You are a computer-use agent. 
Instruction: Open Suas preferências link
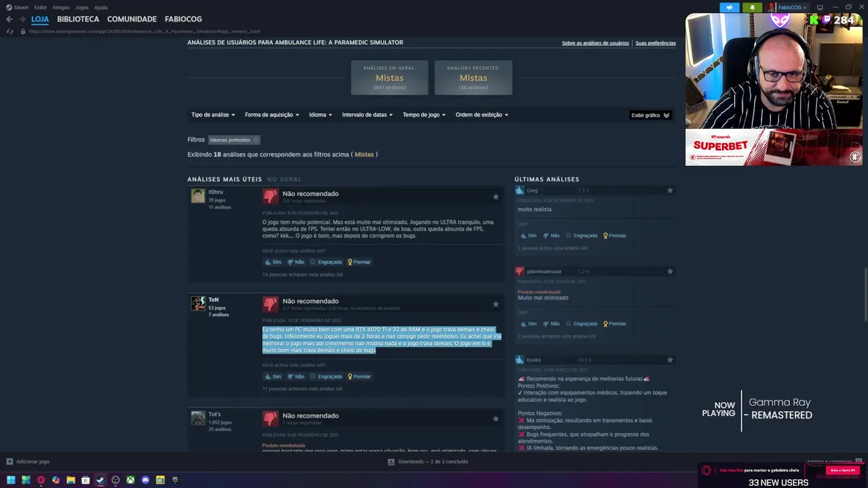[656, 43]
